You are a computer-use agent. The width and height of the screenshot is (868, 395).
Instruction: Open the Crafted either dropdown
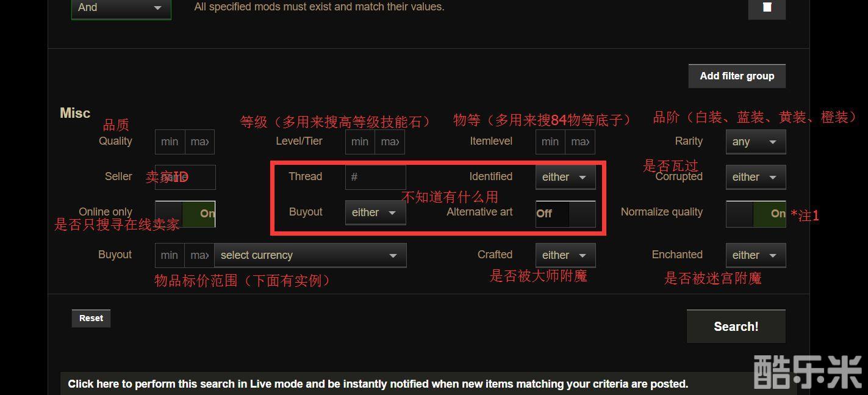(x=565, y=255)
